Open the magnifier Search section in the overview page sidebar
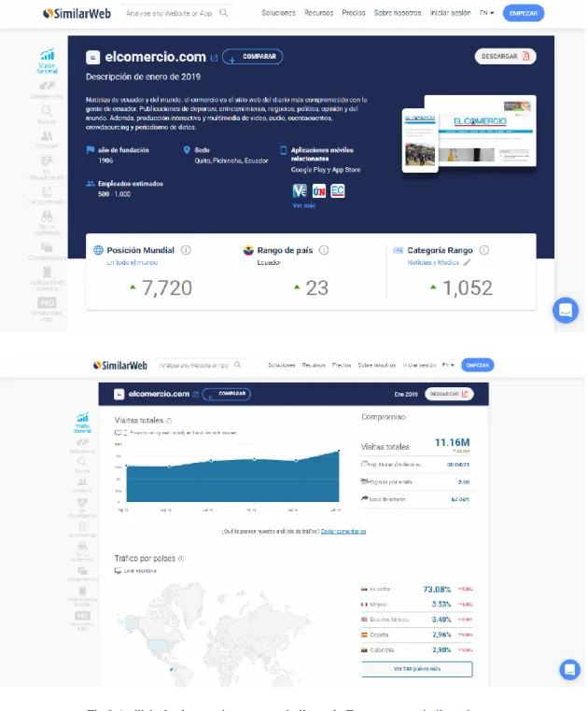 [47, 115]
